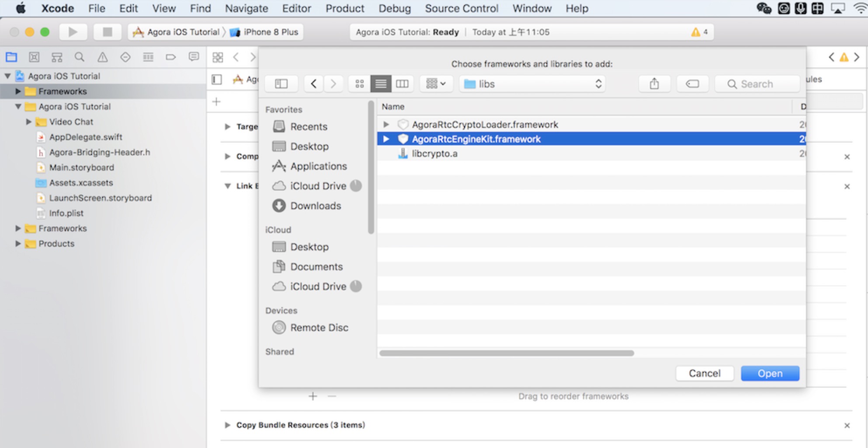
Task: Click the related items grid icon in editor
Action: click(218, 57)
